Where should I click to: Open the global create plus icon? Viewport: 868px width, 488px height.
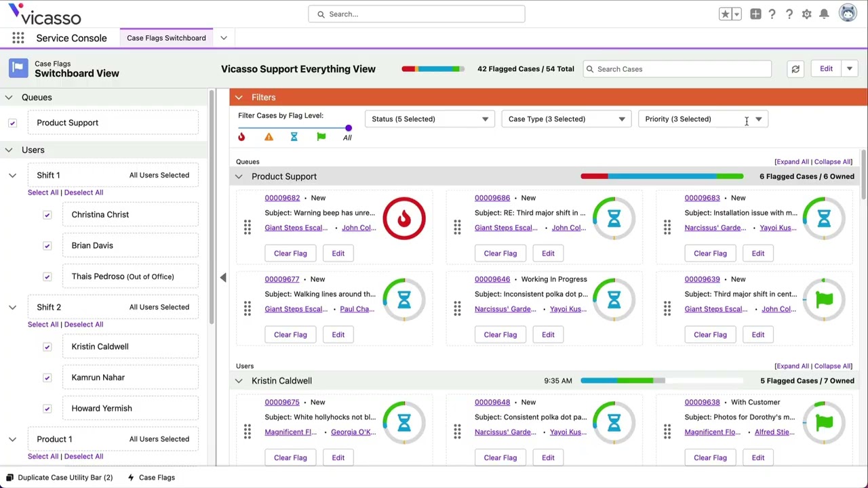(755, 14)
